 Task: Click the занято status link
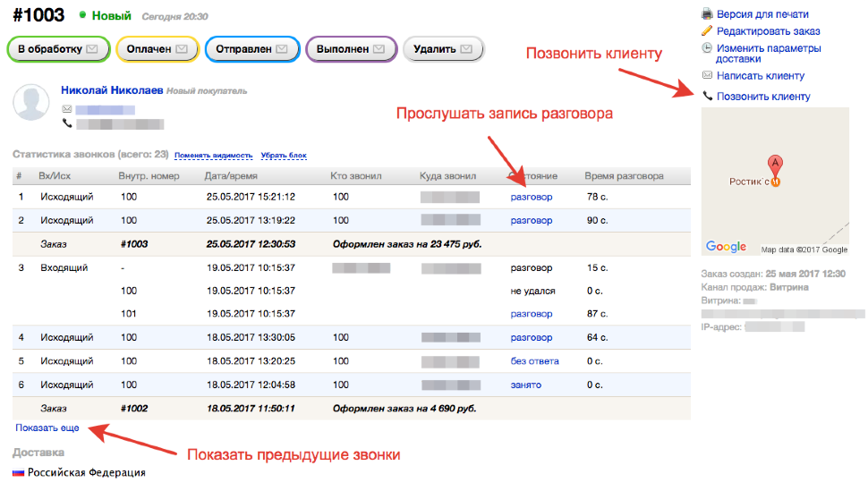click(525, 385)
